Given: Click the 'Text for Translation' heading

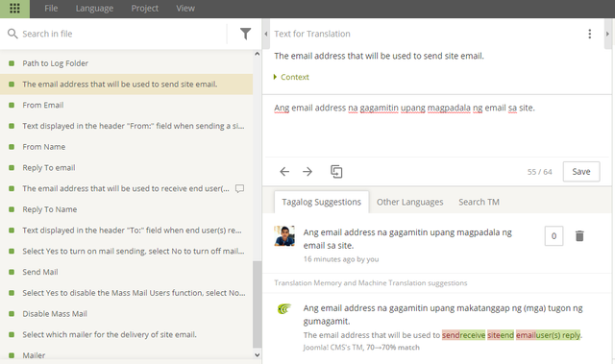Looking at the screenshot, I should point(311,34).
